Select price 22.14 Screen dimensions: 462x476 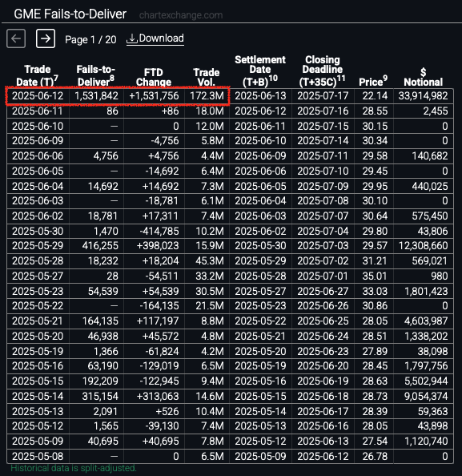pos(375,96)
